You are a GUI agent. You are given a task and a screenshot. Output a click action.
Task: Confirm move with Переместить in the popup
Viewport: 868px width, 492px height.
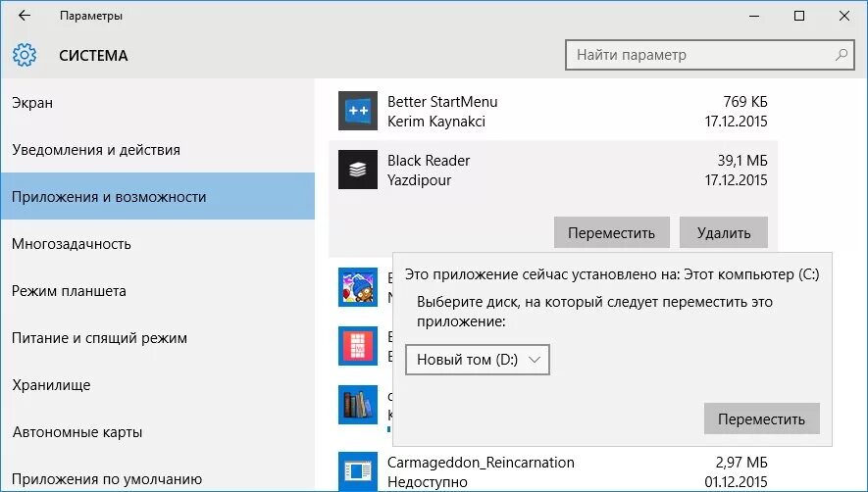point(762,418)
